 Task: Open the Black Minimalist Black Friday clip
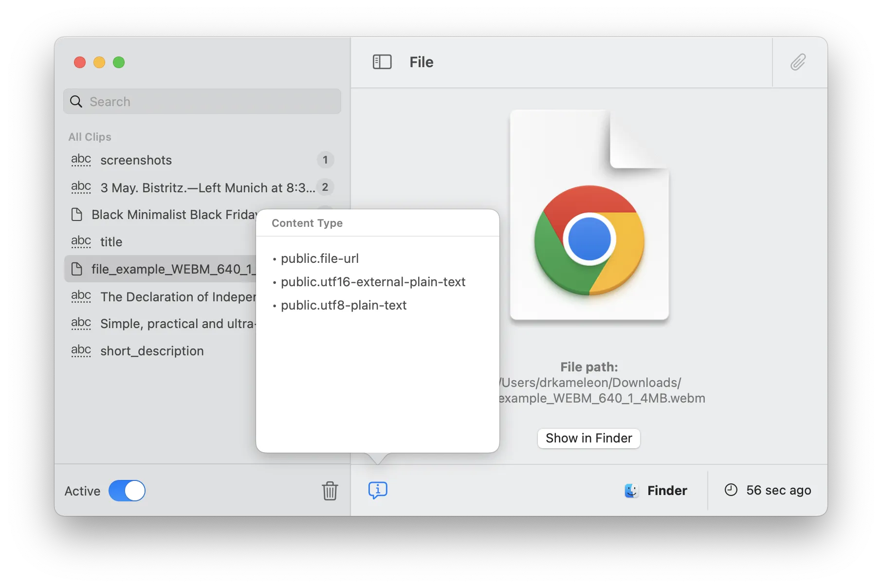click(x=165, y=215)
